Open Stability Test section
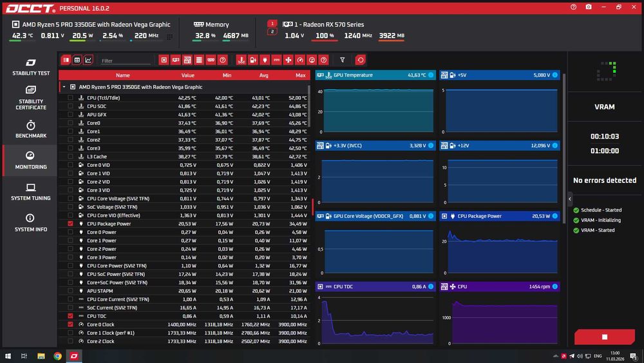This screenshot has height=363, width=644. [x=31, y=68]
